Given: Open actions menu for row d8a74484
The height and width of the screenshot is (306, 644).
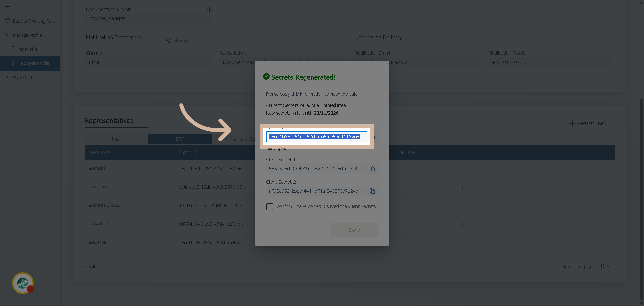Looking at the screenshot, I should [462, 169].
